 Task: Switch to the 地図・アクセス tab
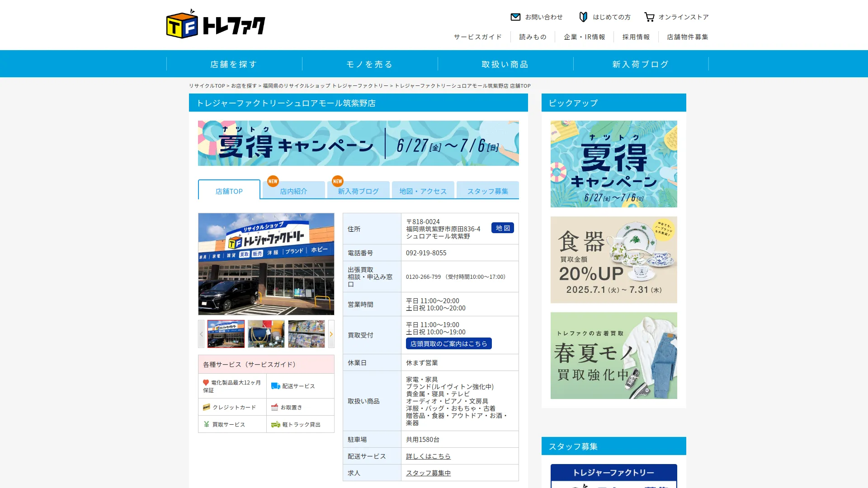coord(423,191)
